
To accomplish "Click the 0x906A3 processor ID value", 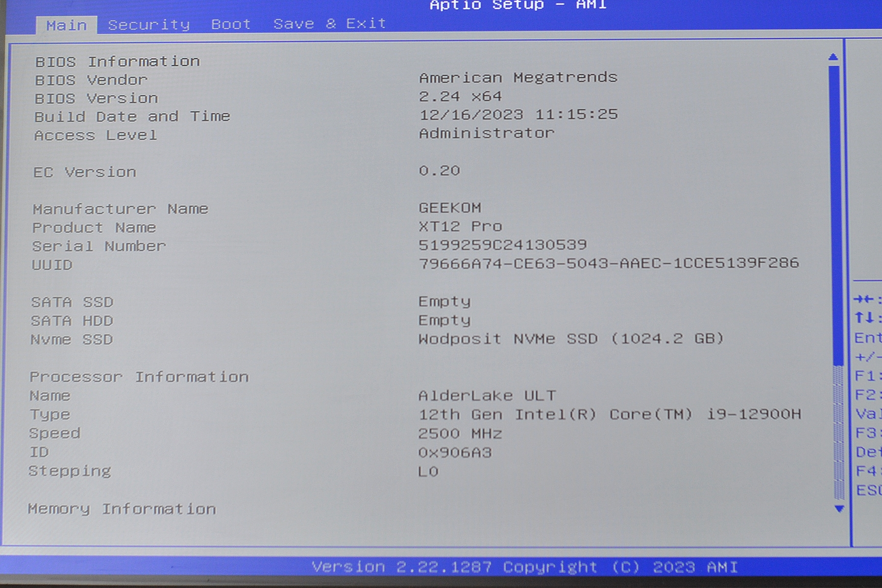I will [455, 452].
